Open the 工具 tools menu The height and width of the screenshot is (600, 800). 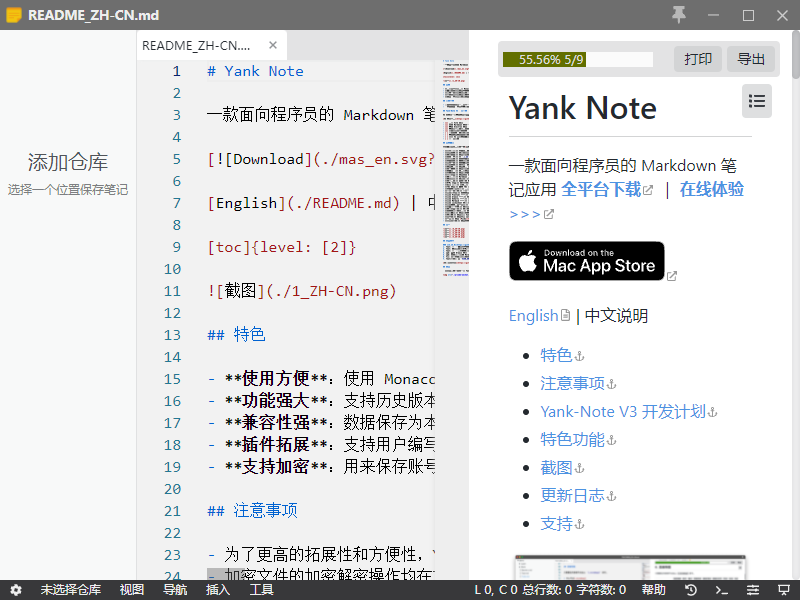pyautogui.click(x=261, y=589)
